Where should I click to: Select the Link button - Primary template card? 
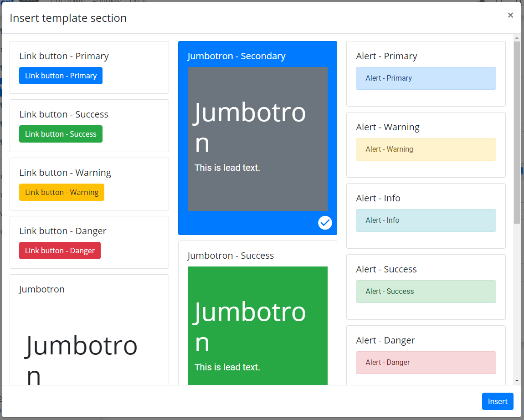tap(89, 67)
